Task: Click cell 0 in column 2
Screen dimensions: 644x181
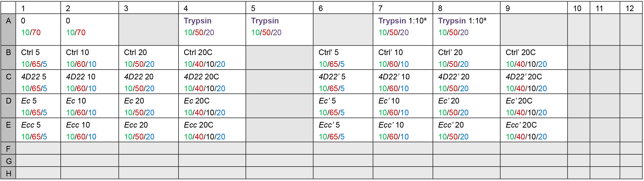Action: click(90, 30)
